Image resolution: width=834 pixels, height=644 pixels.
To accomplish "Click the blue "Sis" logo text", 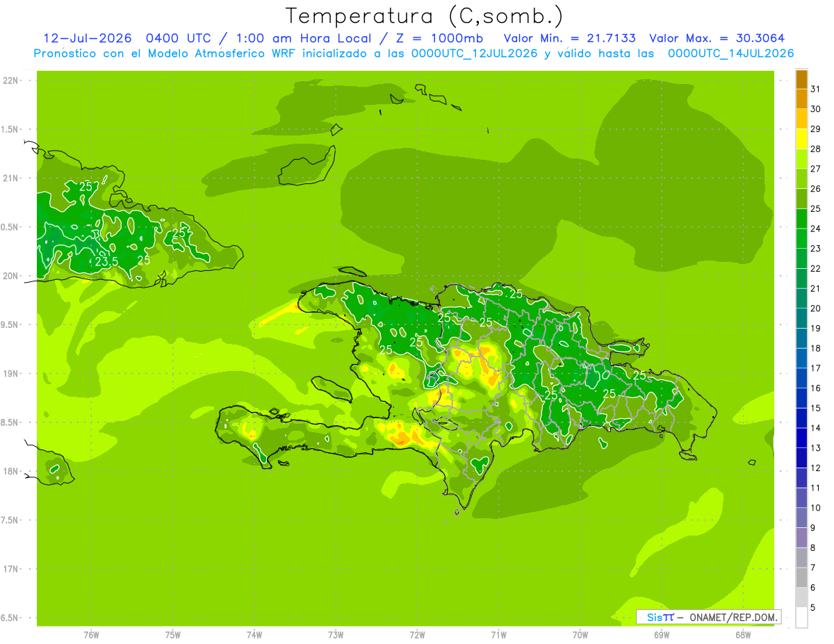I will tap(654, 617).
